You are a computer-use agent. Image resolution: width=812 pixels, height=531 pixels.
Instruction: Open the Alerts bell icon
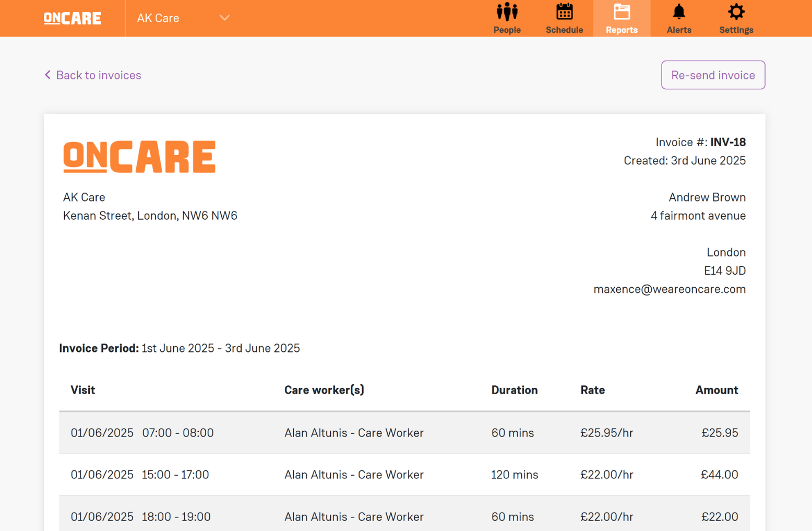click(x=678, y=12)
